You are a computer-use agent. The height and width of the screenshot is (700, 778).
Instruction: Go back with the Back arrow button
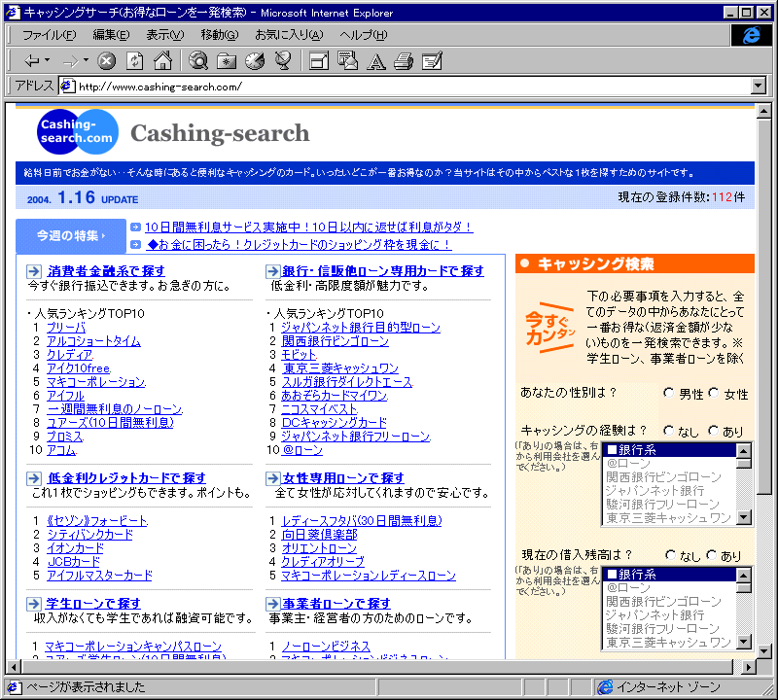point(32,61)
